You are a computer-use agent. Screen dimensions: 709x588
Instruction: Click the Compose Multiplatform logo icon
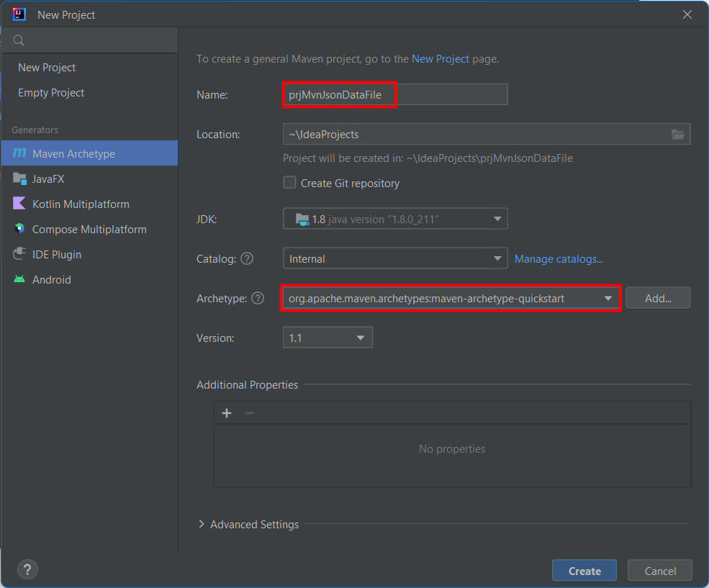pos(19,229)
